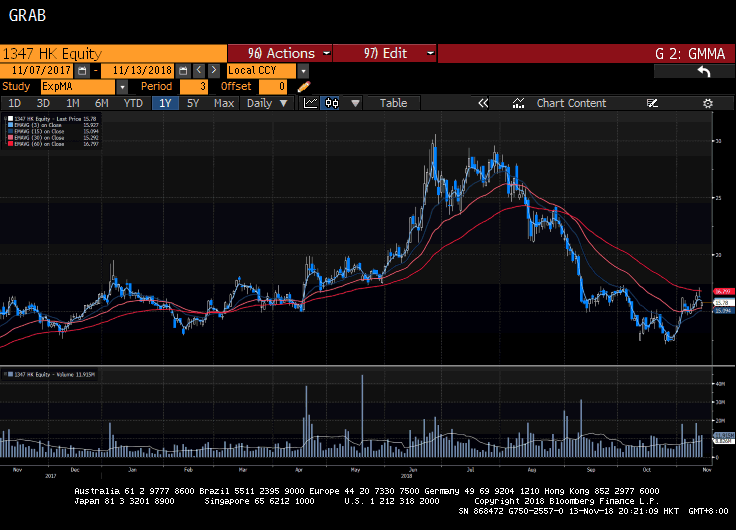Open the annotate drawing tool icon

point(652,103)
